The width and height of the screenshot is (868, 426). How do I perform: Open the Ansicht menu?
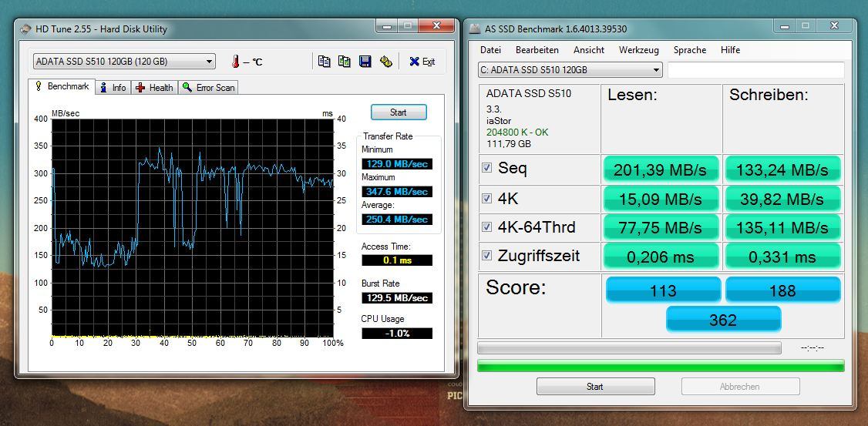tap(589, 50)
